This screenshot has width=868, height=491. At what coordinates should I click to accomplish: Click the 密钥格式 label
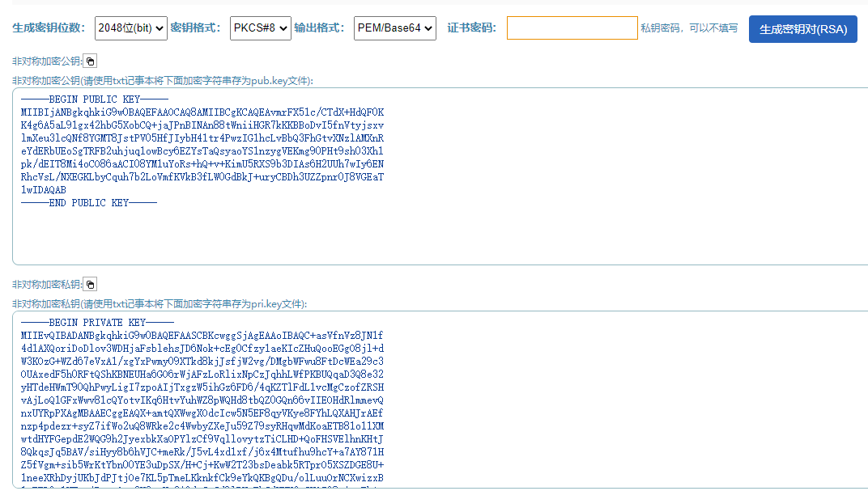195,28
